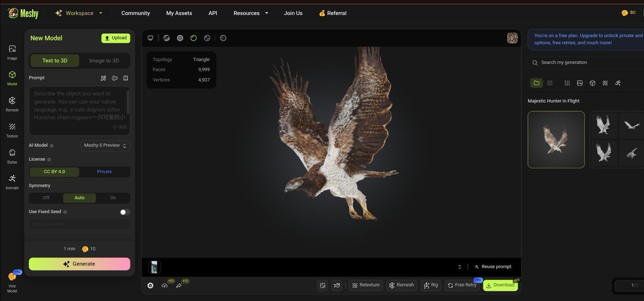Image resolution: width=644 pixels, height=301 pixels.
Task: Click the icon button immediately left of Retexture
Action: (336, 285)
